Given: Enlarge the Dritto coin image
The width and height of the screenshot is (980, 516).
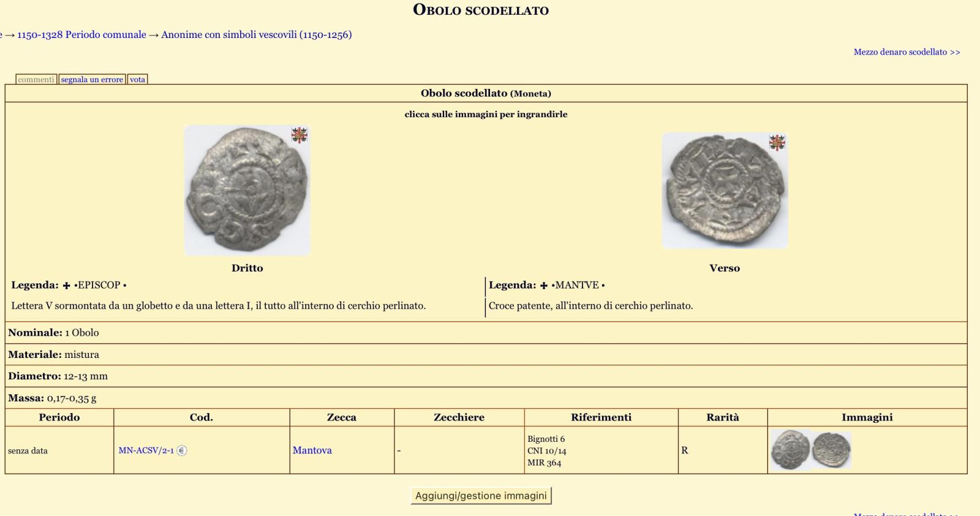Looking at the screenshot, I should point(247,191).
